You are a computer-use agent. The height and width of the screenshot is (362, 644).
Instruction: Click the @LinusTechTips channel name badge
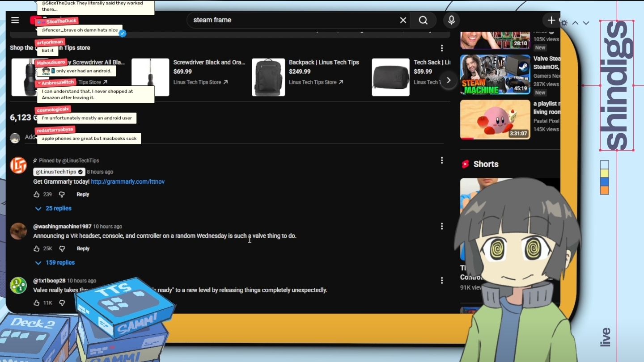(x=59, y=172)
